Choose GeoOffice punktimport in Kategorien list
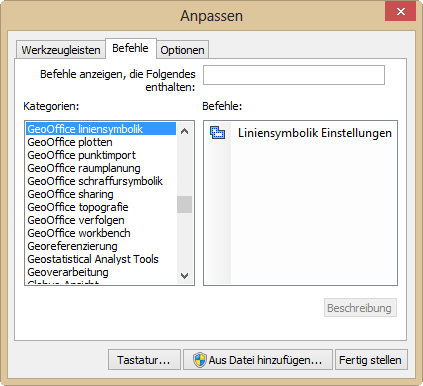The width and height of the screenshot is (423, 386). click(x=101, y=155)
